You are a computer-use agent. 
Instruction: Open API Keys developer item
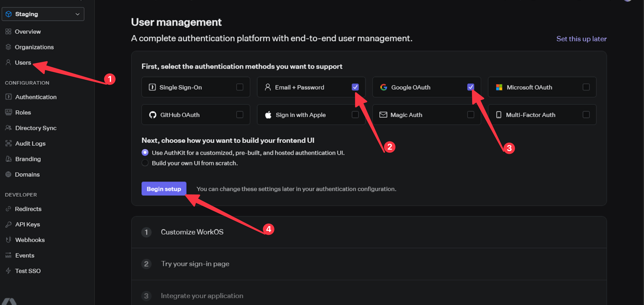tap(27, 224)
